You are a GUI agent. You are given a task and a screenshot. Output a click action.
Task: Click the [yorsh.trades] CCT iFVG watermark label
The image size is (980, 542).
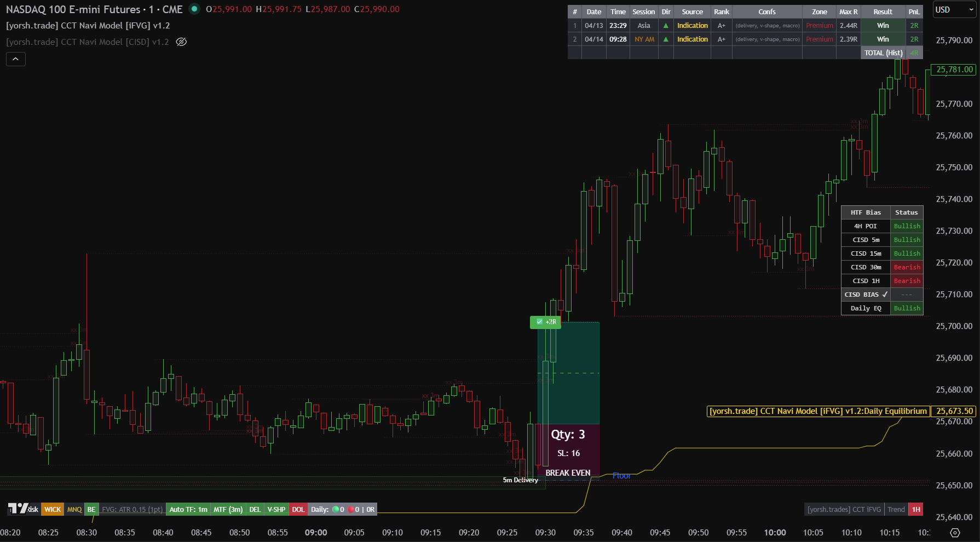pyautogui.click(x=844, y=509)
